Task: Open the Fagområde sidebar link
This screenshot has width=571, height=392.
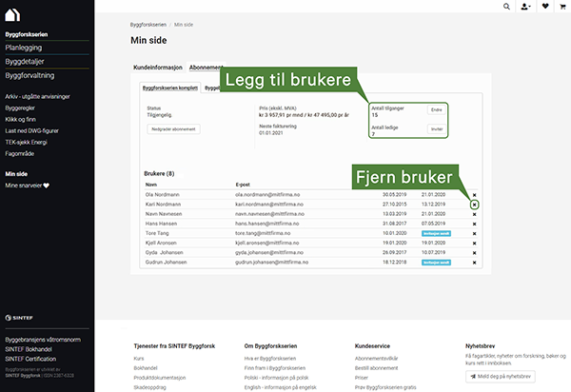Action: 20,153
